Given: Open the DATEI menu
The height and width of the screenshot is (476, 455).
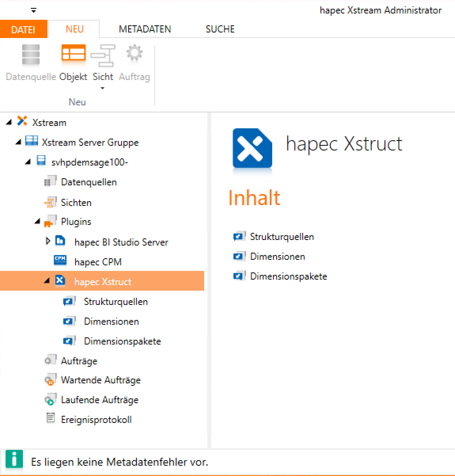Looking at the screenshot, I should coord(23,30).
